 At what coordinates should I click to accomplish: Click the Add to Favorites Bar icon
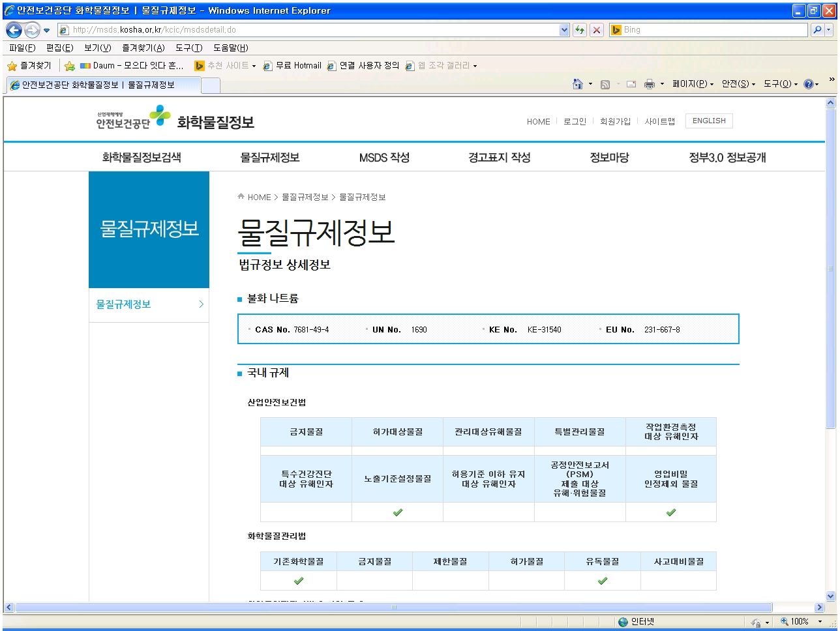click(70, 66)
